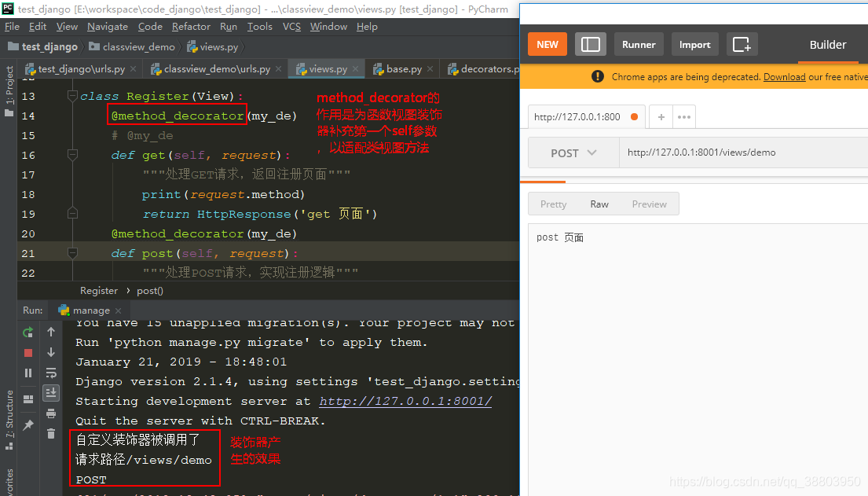Toggle fold marker at line 19

(72, 213)
